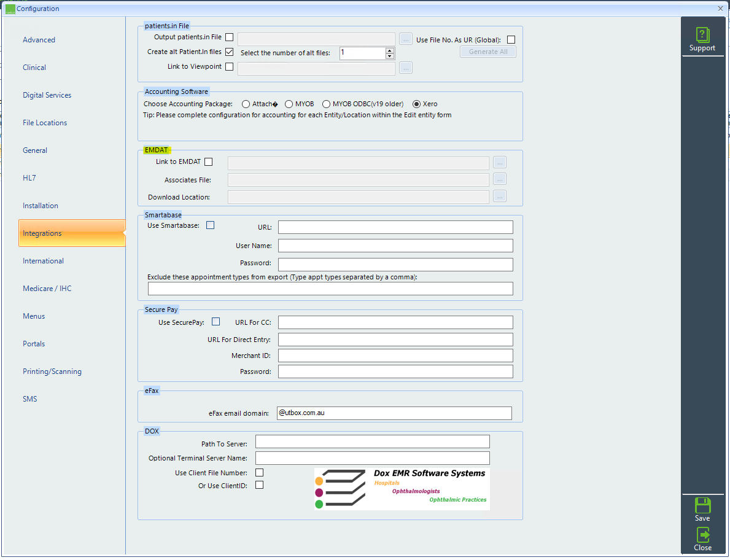Viewport: 730px width, 560px height.
Task: Browse for the patients.in output file
Action: tap(405, 38)
